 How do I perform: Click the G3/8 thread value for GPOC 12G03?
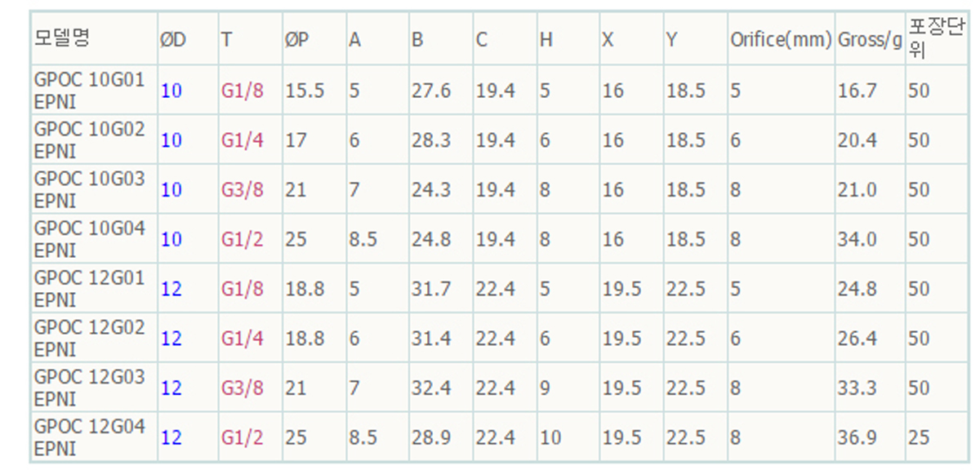tap(243, 388)
